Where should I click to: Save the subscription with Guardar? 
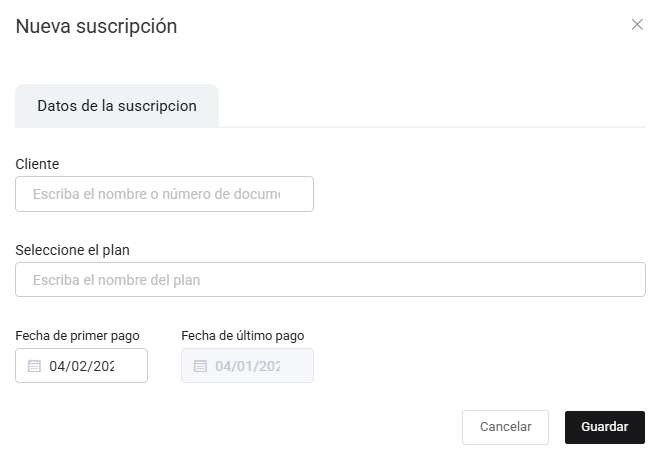coord(604,427)
